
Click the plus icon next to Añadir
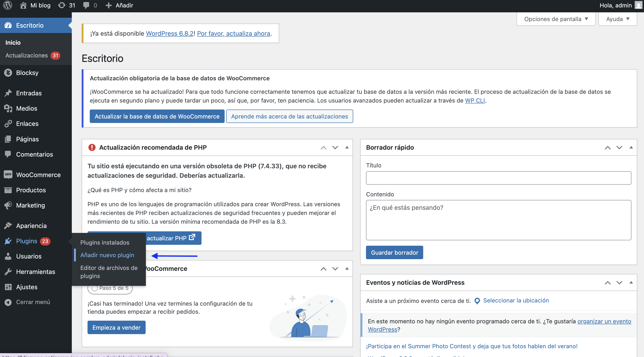point(109,6)
